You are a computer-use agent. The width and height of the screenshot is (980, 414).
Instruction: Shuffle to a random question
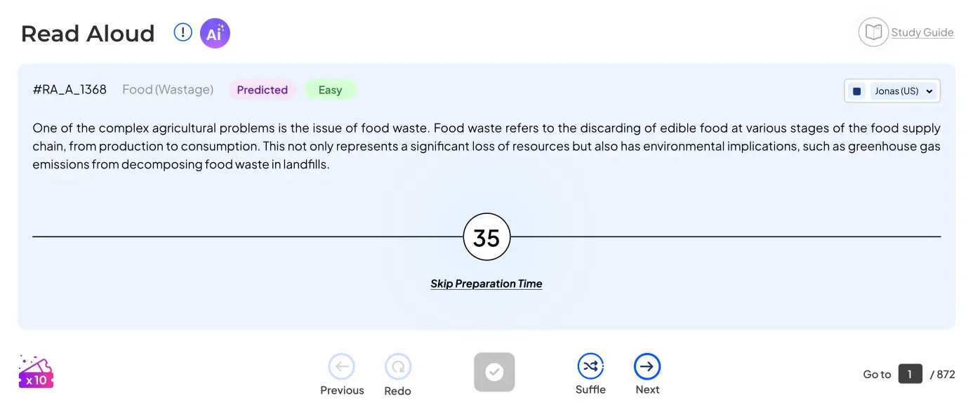click(x=590, y=366)
